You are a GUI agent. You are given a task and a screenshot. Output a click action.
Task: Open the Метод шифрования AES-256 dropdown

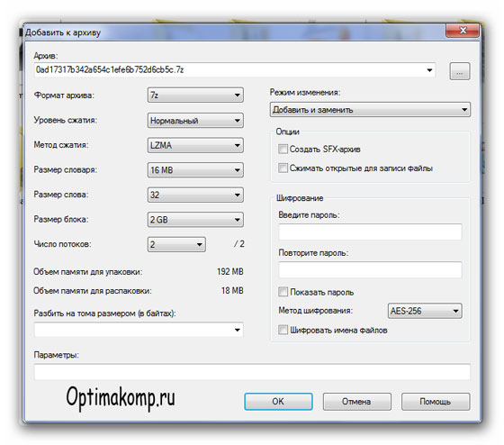coord(425,311)
